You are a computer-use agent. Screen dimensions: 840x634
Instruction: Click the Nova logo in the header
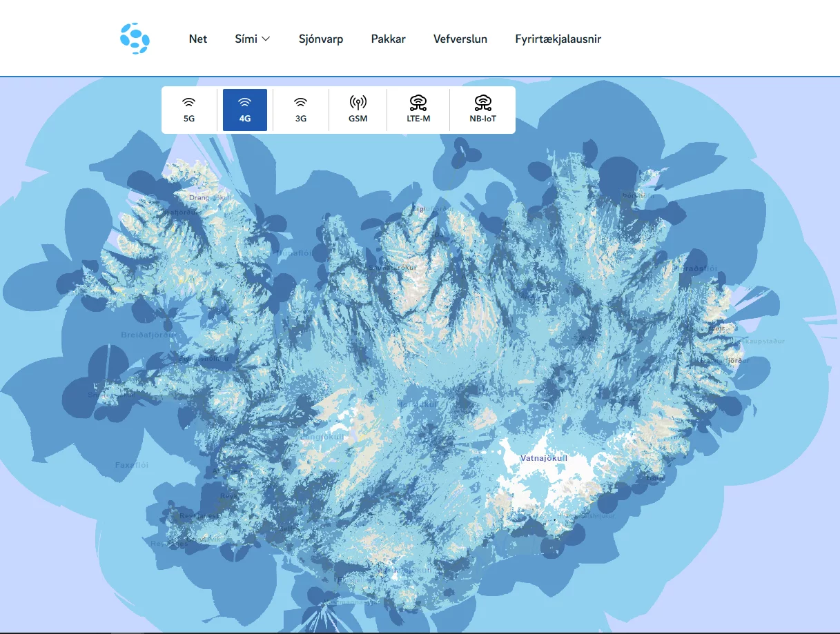135,38
